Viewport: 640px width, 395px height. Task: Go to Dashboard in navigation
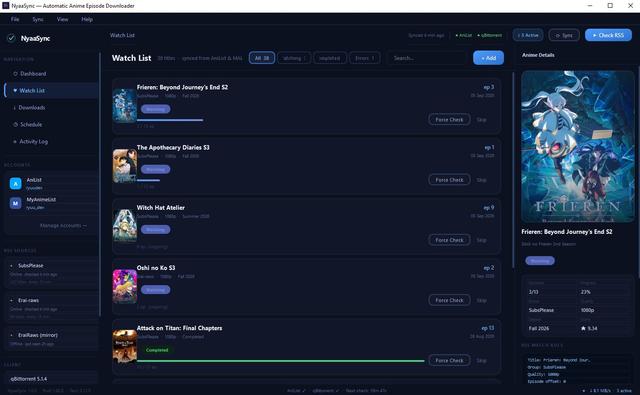pos(51,74)
